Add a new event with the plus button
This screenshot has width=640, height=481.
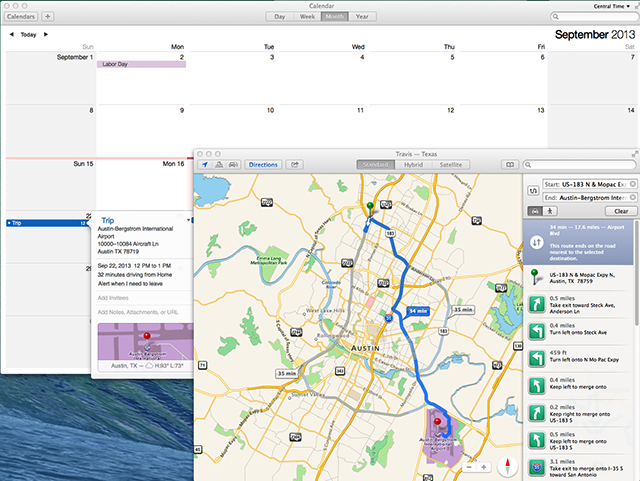[x=48, y=17]
